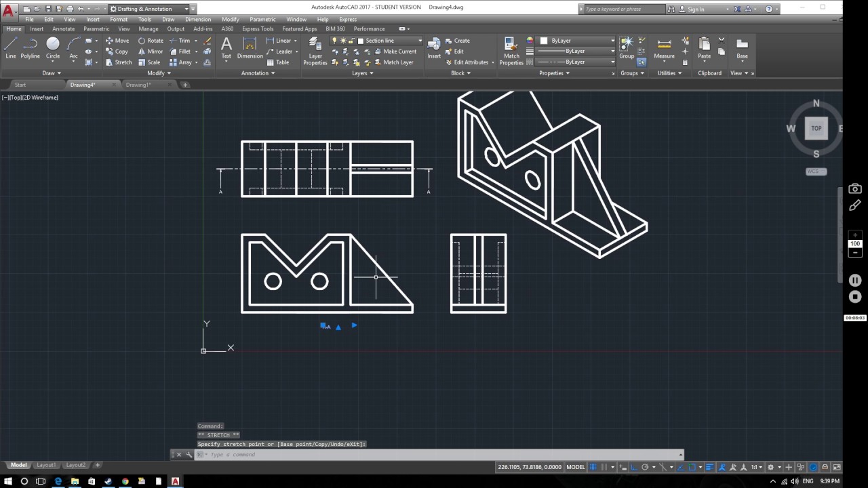Click the Dimension tool
Image resolution: width=868 pixels, height=488 pixels.
(x=250, y=48)
